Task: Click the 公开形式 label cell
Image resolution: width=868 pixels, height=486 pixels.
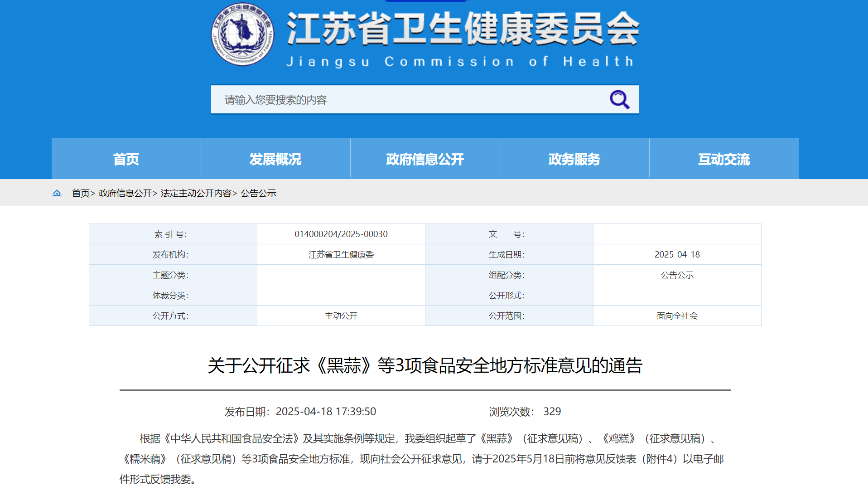Action: tap(509, 295)
